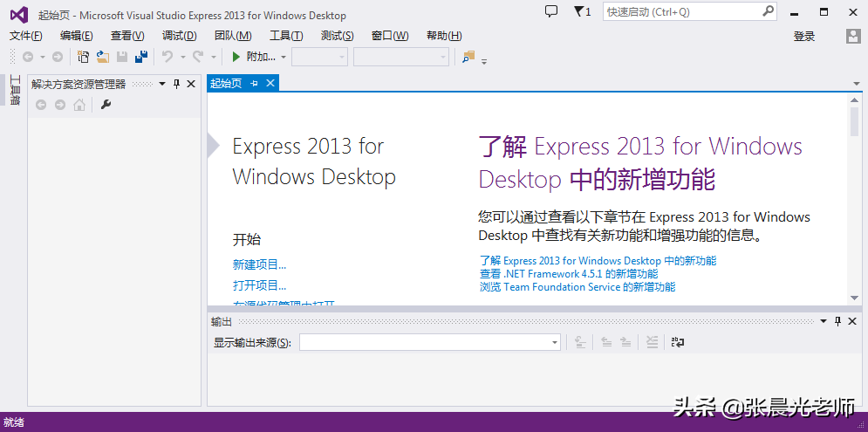The width and height of the screenshot is (868, 432).
Task: Toggle Word Wrap in Output panel
Action: [678, 342]
